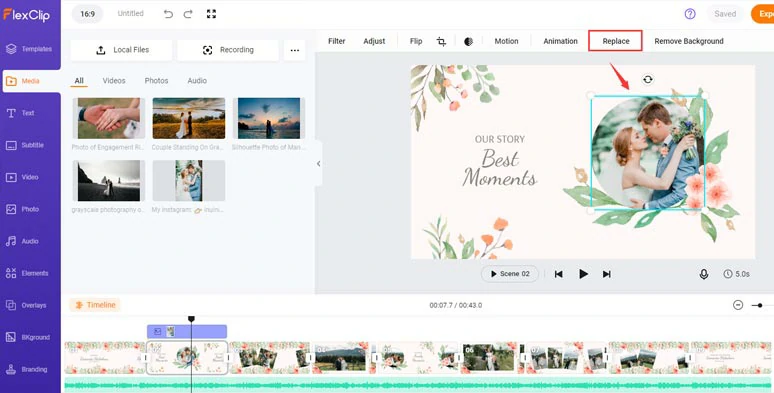Open the opacity circle icon
Viewport: 774px width, 393px height.
(x=468, y=41)
